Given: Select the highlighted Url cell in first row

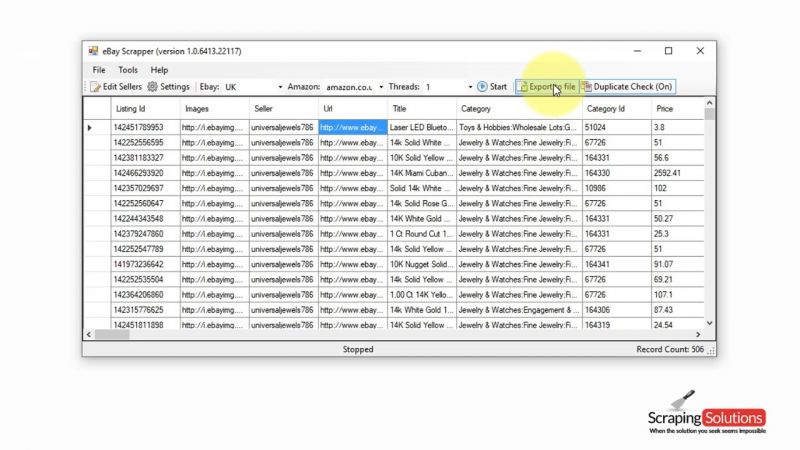Looking at the screenshot, I should point(353,128).
